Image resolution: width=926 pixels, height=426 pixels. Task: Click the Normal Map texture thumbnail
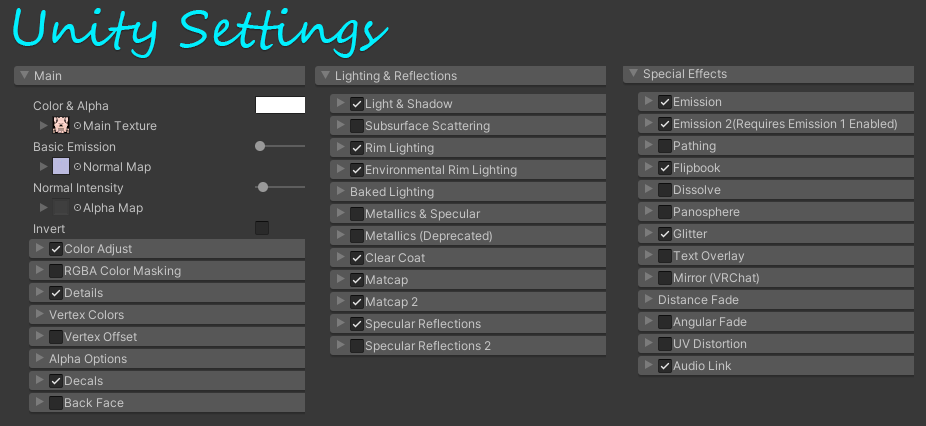(61, 166)
